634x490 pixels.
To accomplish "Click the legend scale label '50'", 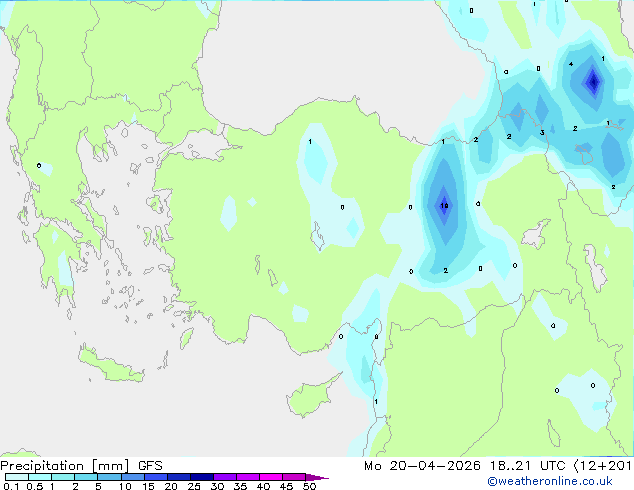I will pos(310,486).
